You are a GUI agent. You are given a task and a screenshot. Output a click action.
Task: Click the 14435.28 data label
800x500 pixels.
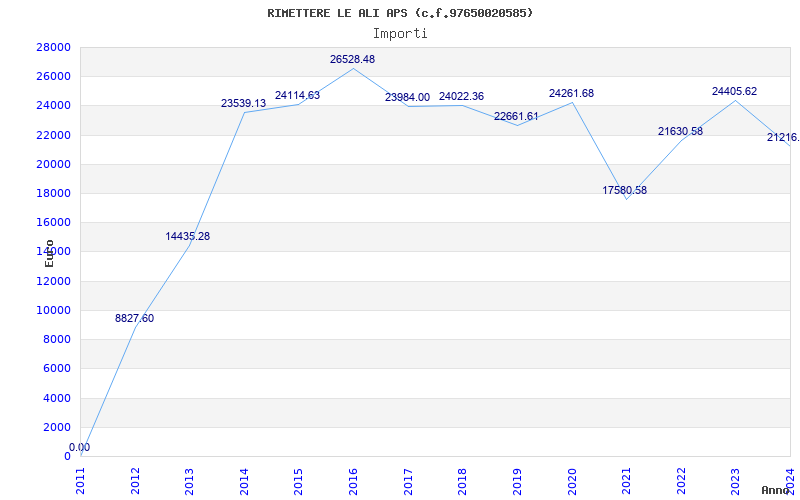coord(188,236)
